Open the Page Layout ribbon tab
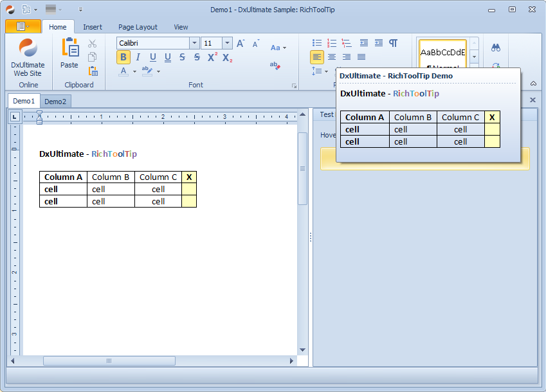546x392 pixels. 138,27
